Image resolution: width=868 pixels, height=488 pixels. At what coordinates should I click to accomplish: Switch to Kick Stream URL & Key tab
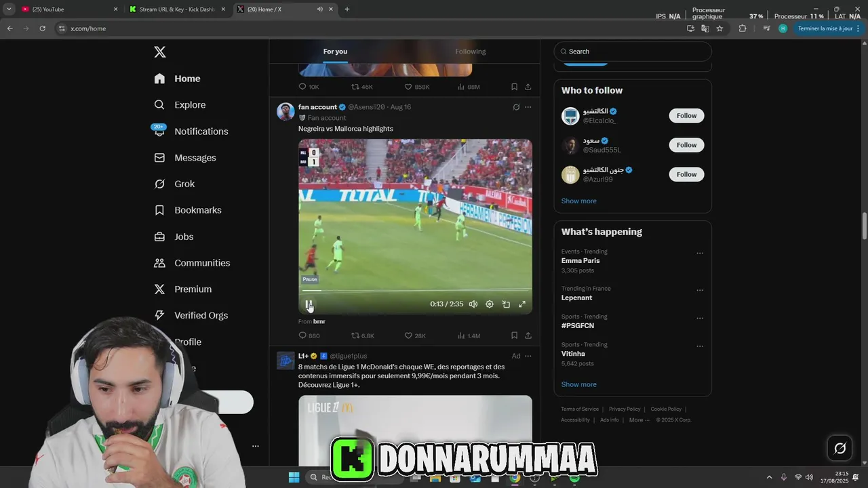pyautogui.click(x=178, y=9)
